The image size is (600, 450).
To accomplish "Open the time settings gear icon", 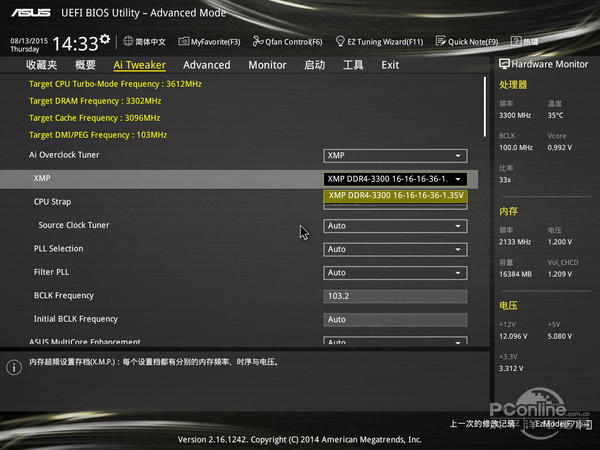I will tap(104, 39).
